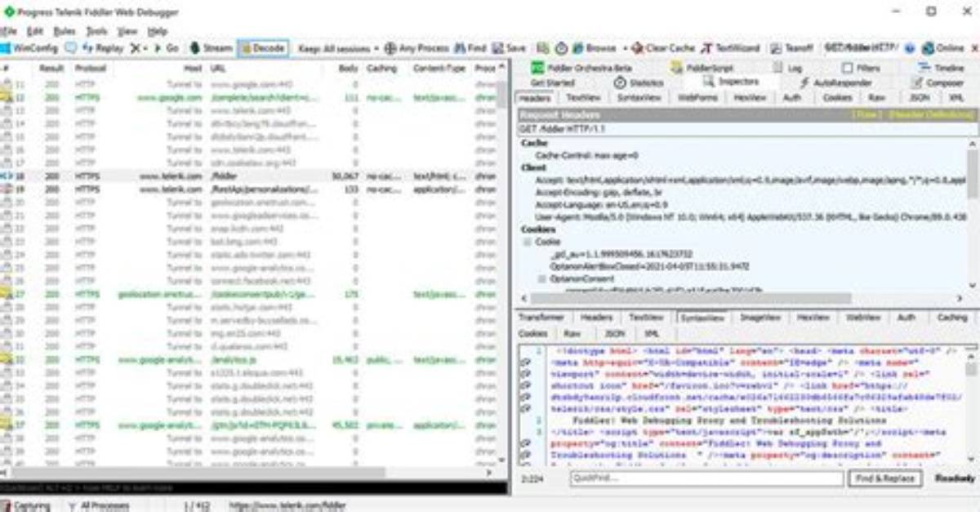This screenshot has width=980, height=512.
Task: Click the Find & Replace button
Action: [x=886, y=479]
